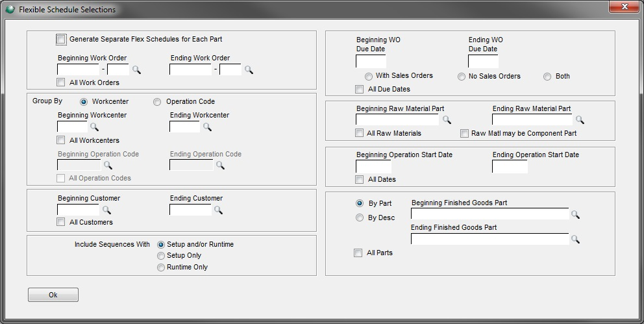Image resolution: width=644 pixels, height=324 pixels.
Task: Close the Flexible Schedule Selections window
Action: [x=624, y=7]
